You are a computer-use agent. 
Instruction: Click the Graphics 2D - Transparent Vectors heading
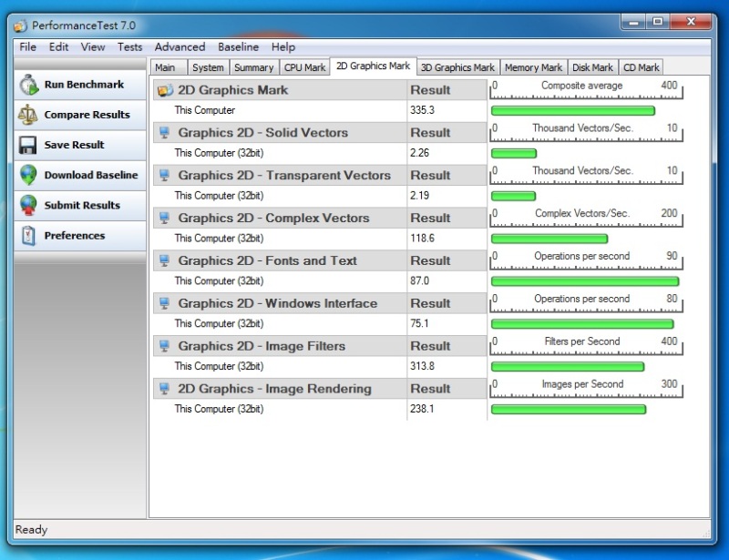coord(284,176)
